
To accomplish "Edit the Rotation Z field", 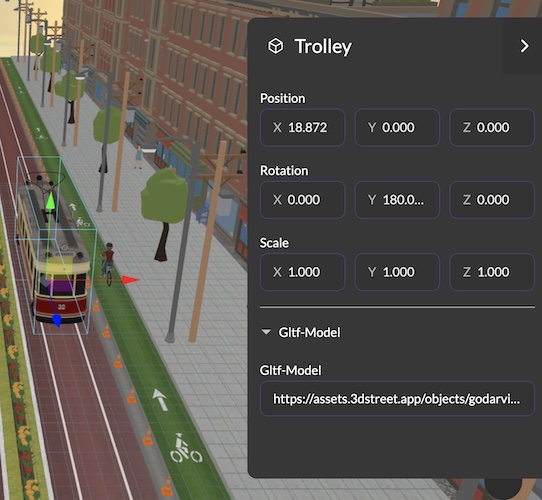I will click(492, 200).
